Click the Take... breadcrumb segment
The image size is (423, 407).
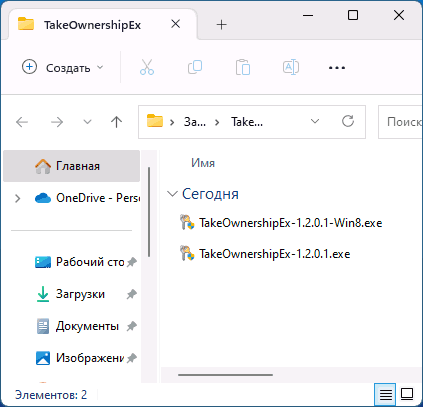247,122
